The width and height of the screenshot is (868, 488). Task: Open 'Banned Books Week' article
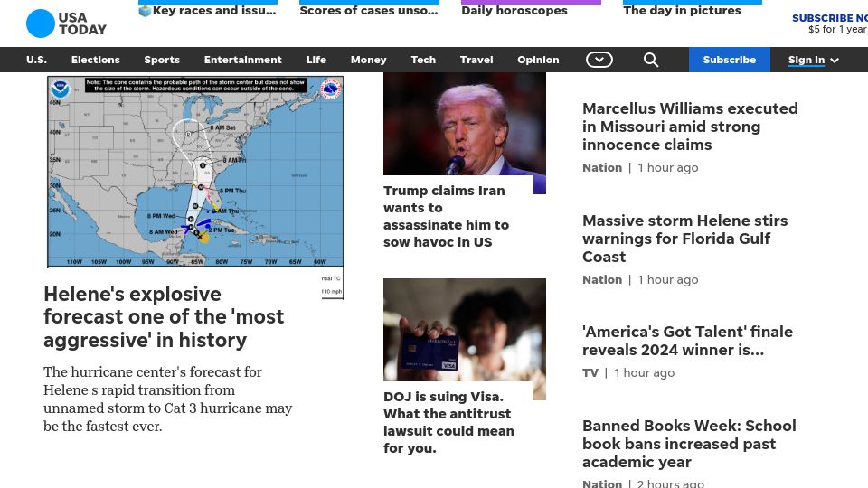(689, 444)
